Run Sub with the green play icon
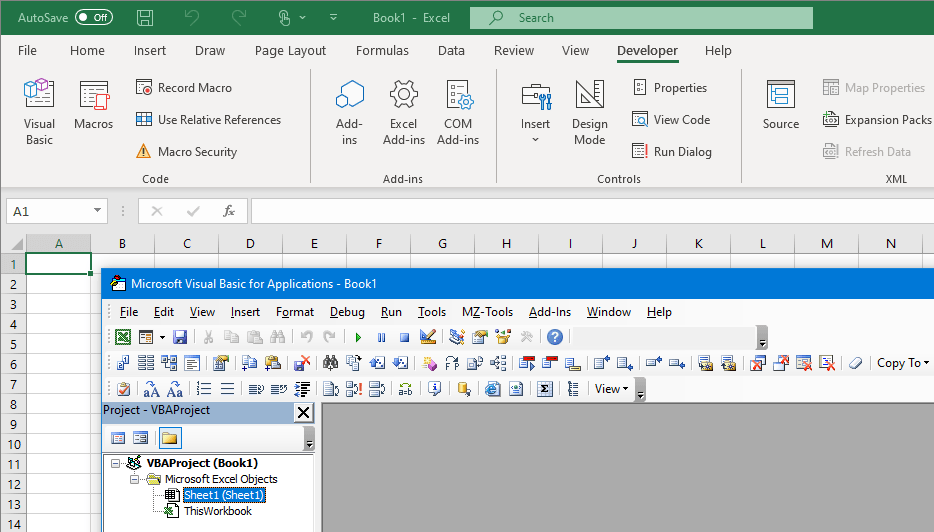The height and width of the screenshot is (532, 934). [x=358, y=337]
